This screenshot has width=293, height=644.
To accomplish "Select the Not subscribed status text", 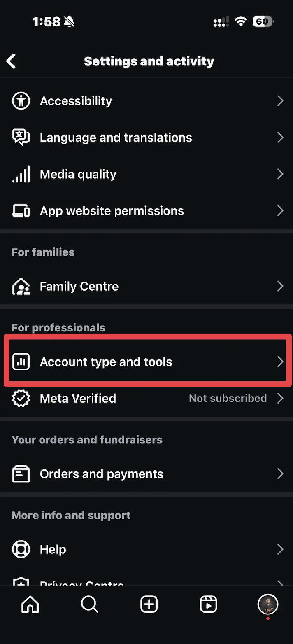I will click(228, 398).
